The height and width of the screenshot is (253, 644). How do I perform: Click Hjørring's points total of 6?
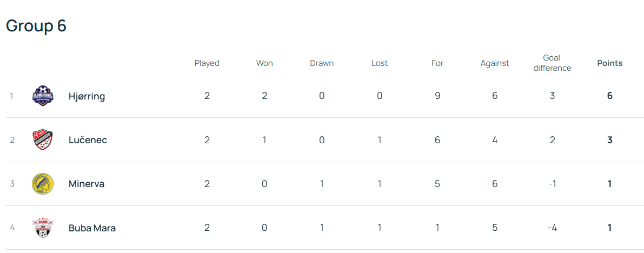(610, 96)
